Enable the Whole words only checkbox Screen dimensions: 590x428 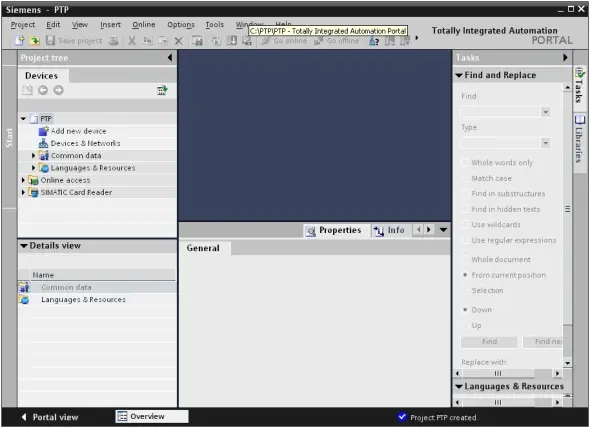[465, 163]
